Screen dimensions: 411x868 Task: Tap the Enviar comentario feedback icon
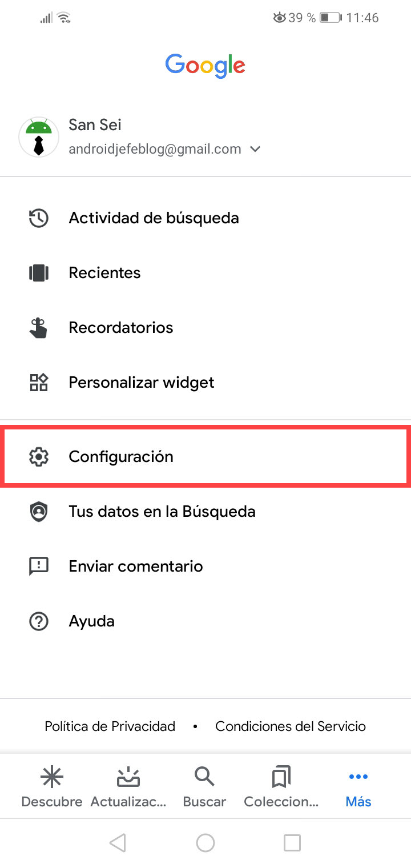click(39, 566)
